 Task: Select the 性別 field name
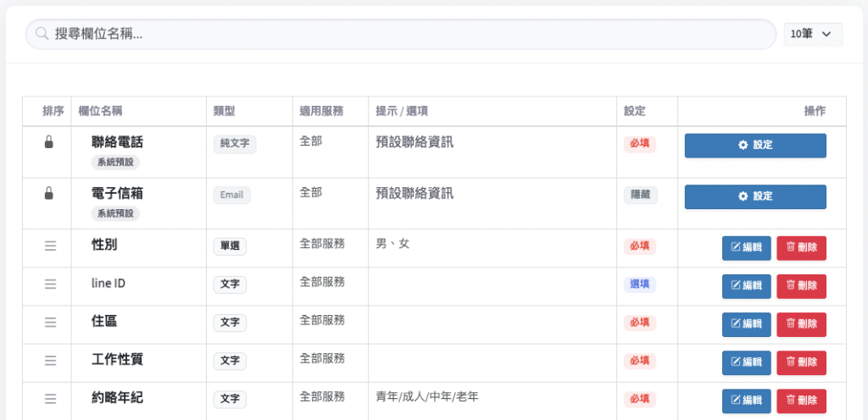[104, 244]
